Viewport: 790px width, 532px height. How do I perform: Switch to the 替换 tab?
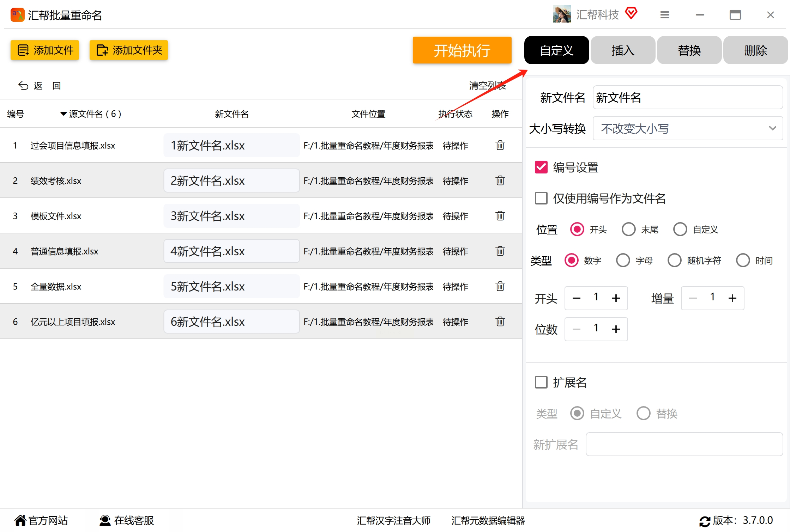689,50
